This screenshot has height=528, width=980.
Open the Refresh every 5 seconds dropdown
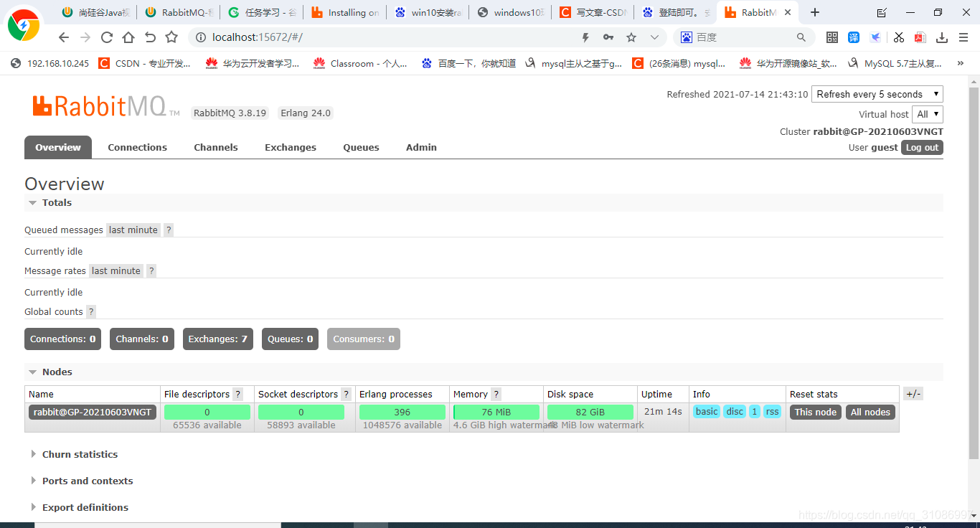877,94
